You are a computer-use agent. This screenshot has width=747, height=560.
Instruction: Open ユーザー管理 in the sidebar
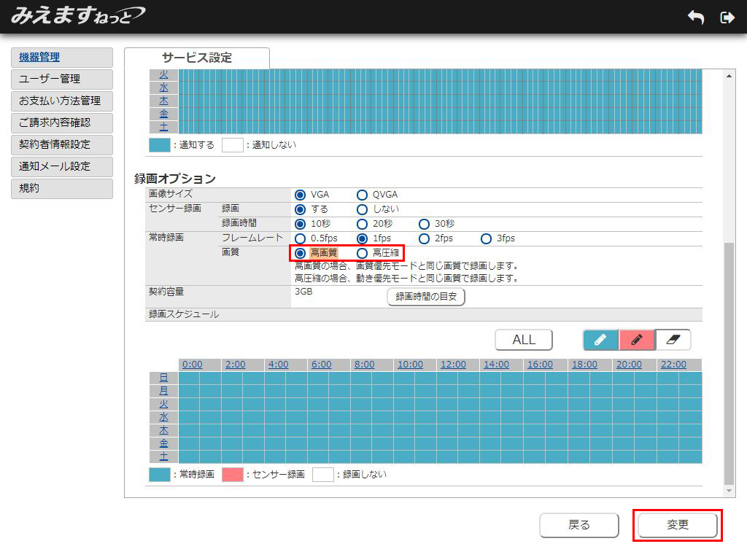pos(62,79)
